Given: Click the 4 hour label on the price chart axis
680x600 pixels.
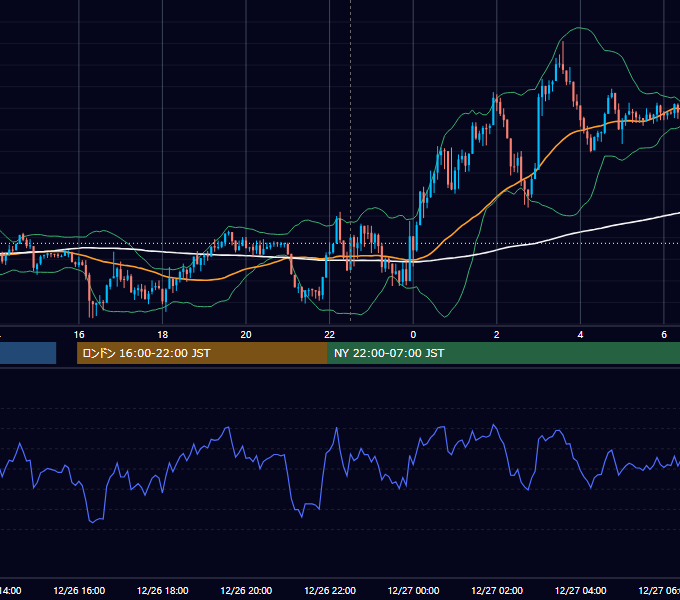Looking at the screenshot, I should coord(580,335).
